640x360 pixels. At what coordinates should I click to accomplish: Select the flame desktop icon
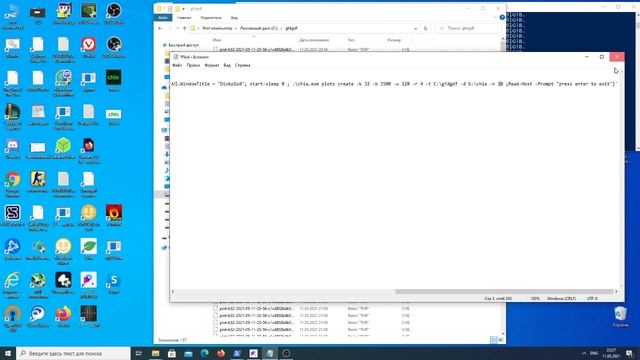click(113, 213)
